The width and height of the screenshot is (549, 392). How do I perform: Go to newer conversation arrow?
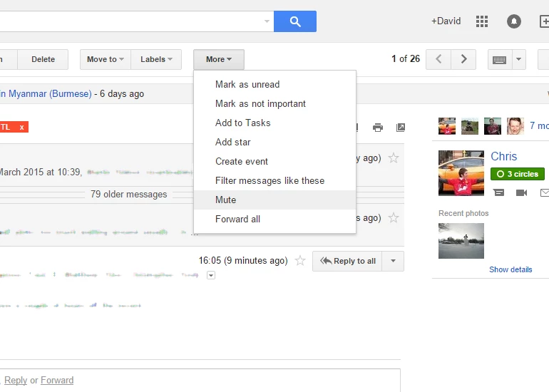438,59
